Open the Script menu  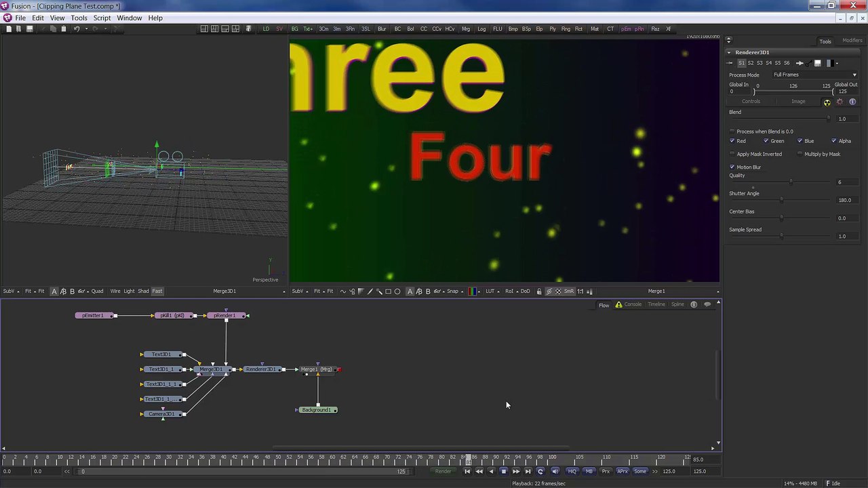tap(102, 18)
